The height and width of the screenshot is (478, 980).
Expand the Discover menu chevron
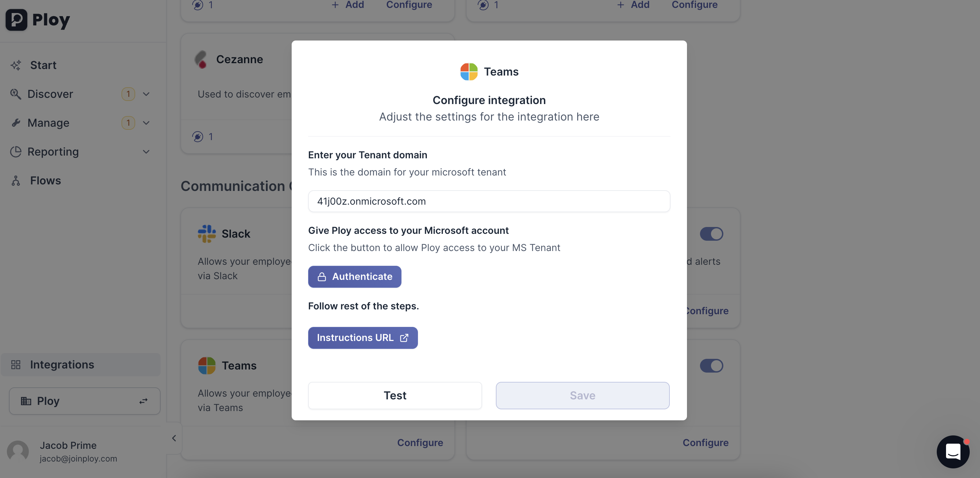tap(146, 94)
